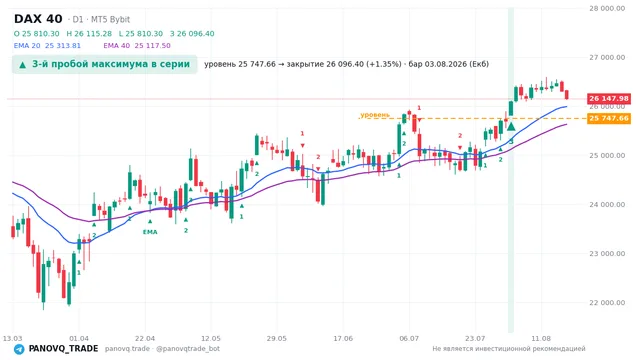Click the breakout description text starting with "уровень 25 747.66 → закрытие"
The image size is (640, 360).
pyautogui.click(x=347, y=64)
